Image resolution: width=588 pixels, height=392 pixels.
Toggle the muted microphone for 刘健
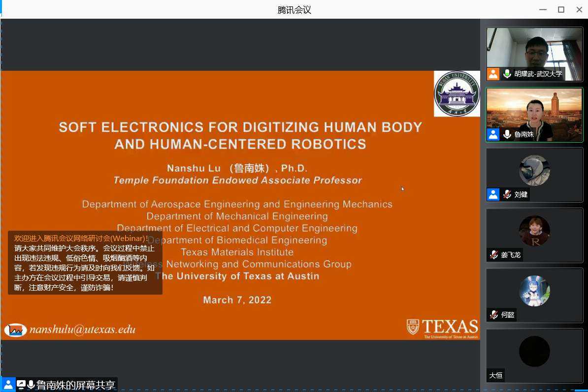(507, 194)
